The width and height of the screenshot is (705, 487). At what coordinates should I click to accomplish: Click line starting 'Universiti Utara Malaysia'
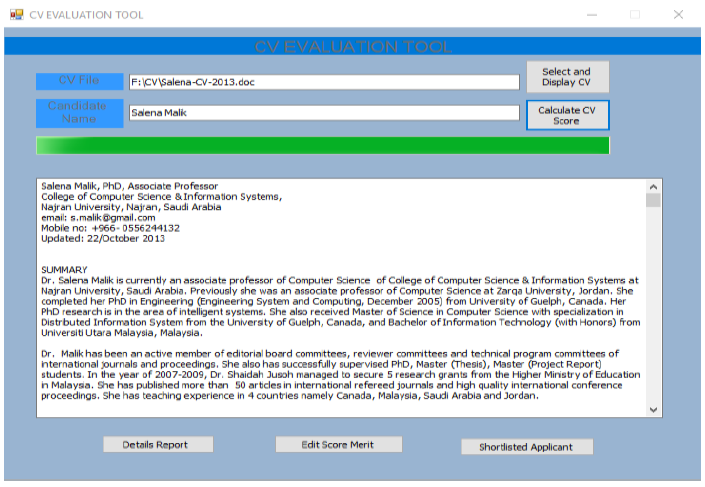click(x=122, y=333)
